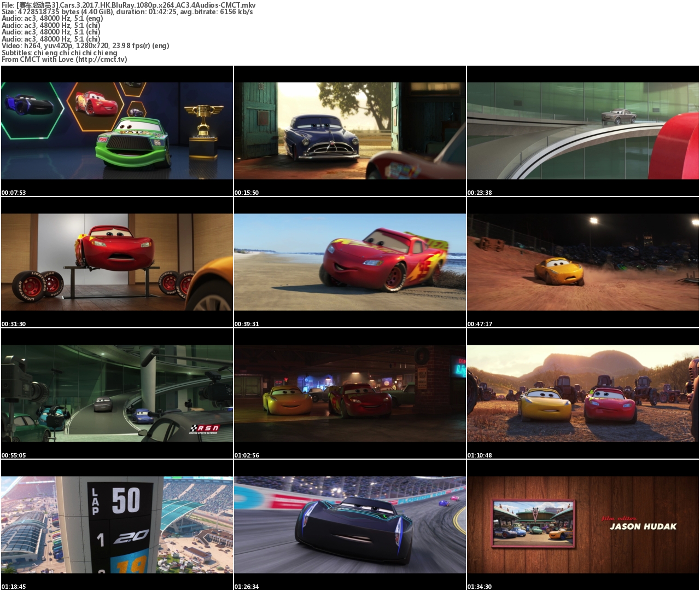Click the 01:18:45 timestamp label
Screen dimensions: 700x591
(x=14, y=587)
